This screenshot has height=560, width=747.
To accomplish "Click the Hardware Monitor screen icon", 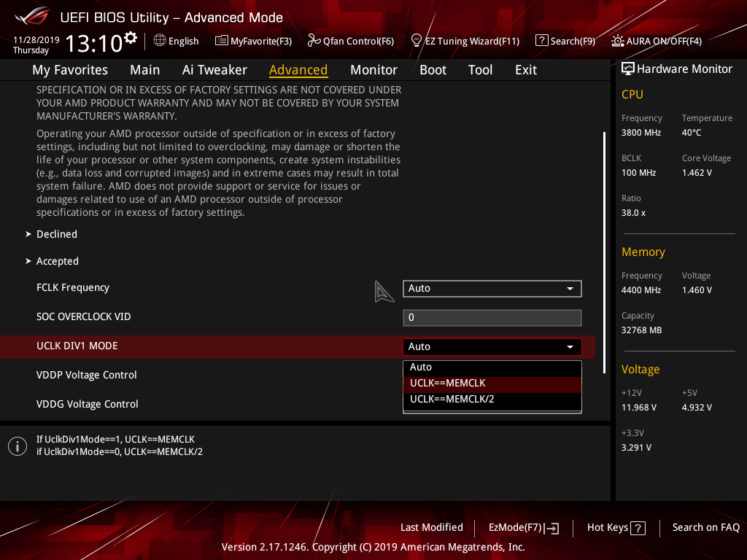I will pos(628,69).
